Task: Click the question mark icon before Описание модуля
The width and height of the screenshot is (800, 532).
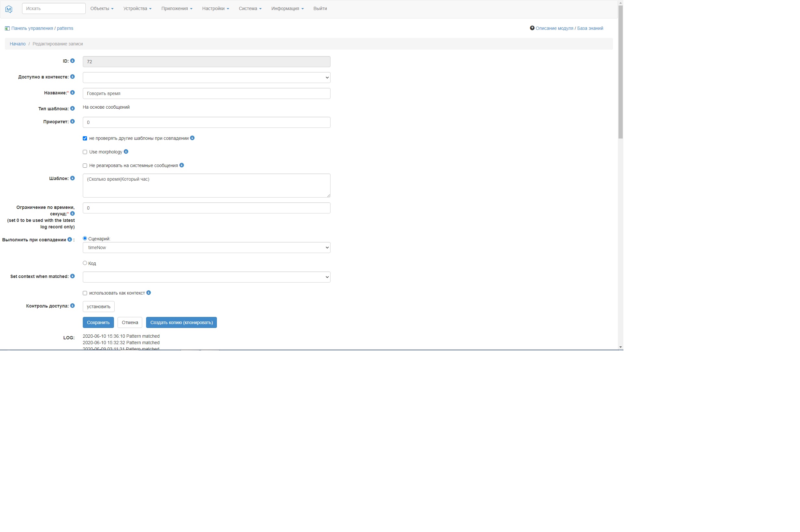Action: coord(532,28)
